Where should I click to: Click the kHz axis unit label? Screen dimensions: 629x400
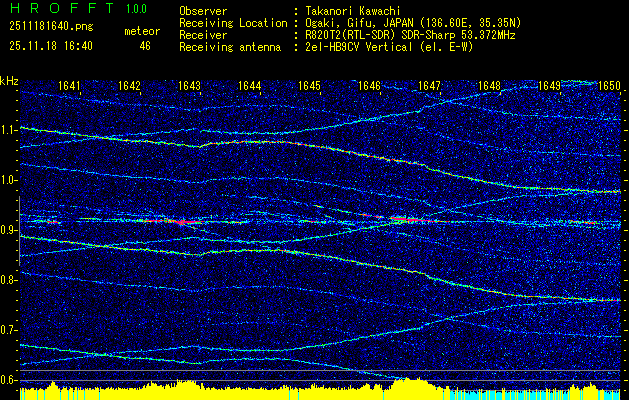click(x=9, y=80)
